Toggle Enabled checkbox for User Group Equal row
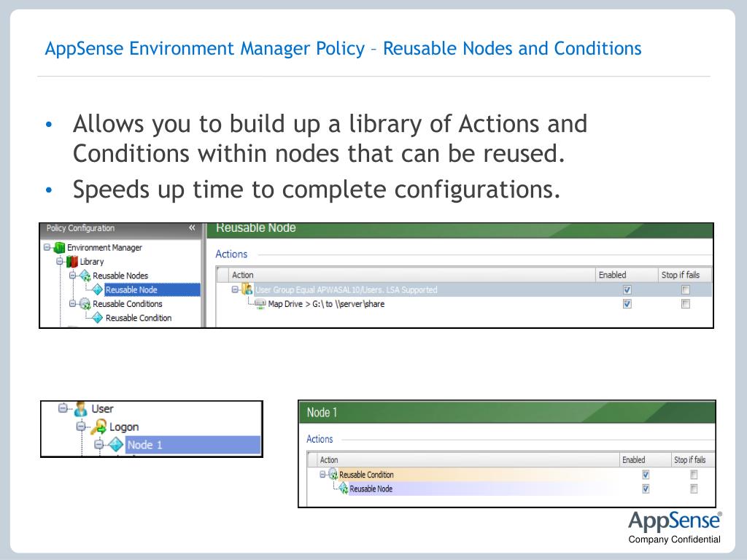This screenshot has height=560, width=747. [x=627, y=289]
